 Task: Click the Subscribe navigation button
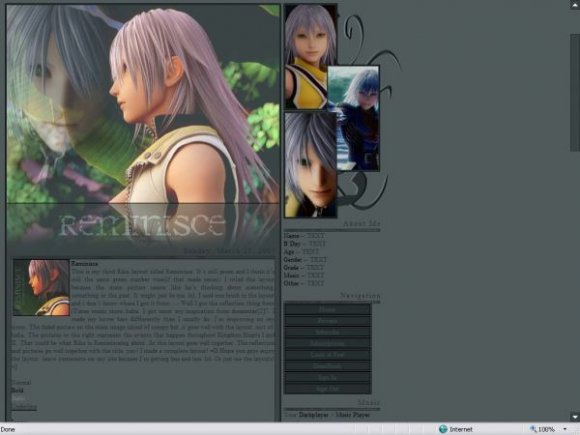327,332
